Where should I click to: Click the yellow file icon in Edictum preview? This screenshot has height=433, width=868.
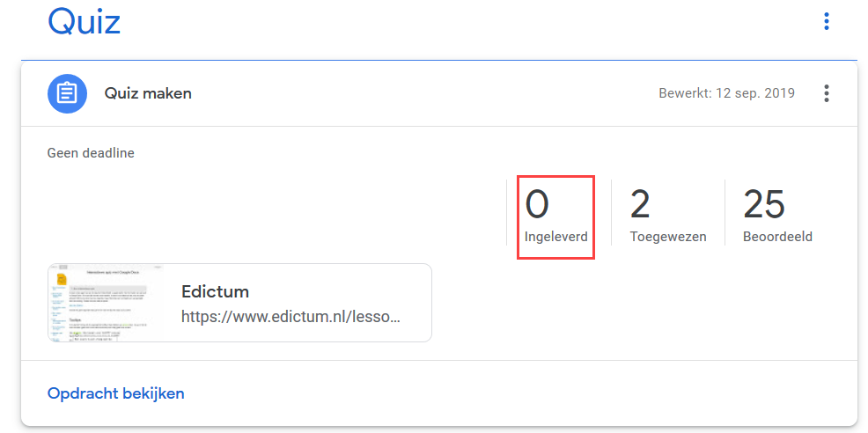63,277
